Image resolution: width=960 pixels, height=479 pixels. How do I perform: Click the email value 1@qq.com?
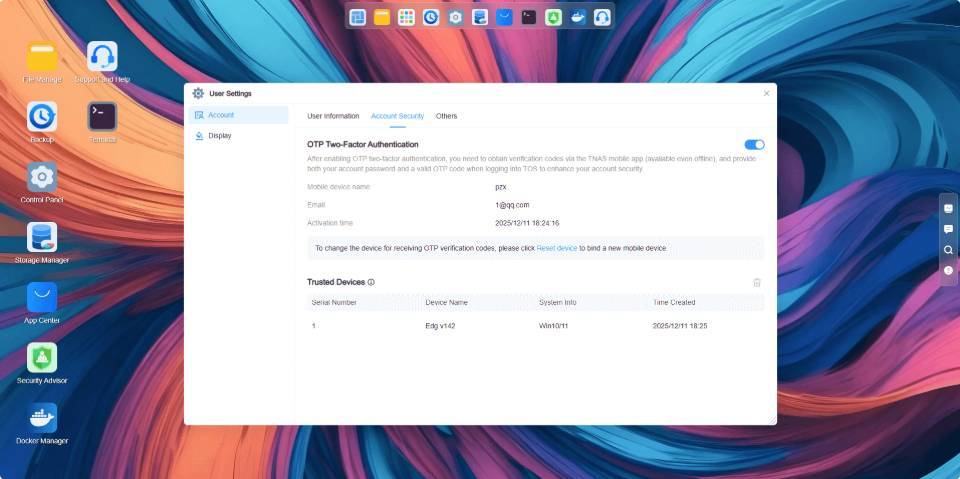coord(512,205)
